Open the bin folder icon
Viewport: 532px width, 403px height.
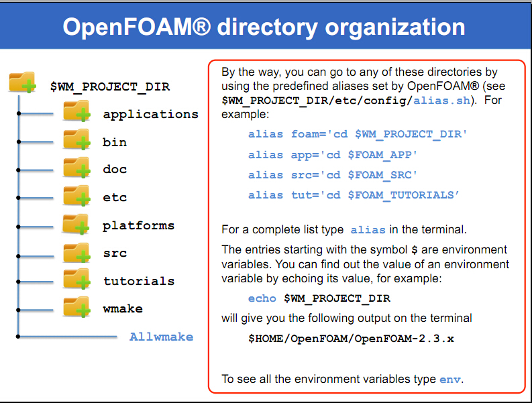click(77, 139)
